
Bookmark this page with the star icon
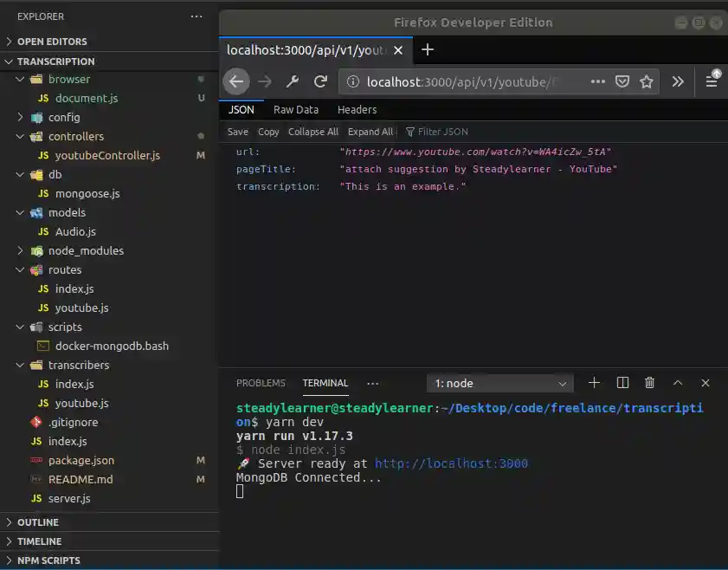647,81
